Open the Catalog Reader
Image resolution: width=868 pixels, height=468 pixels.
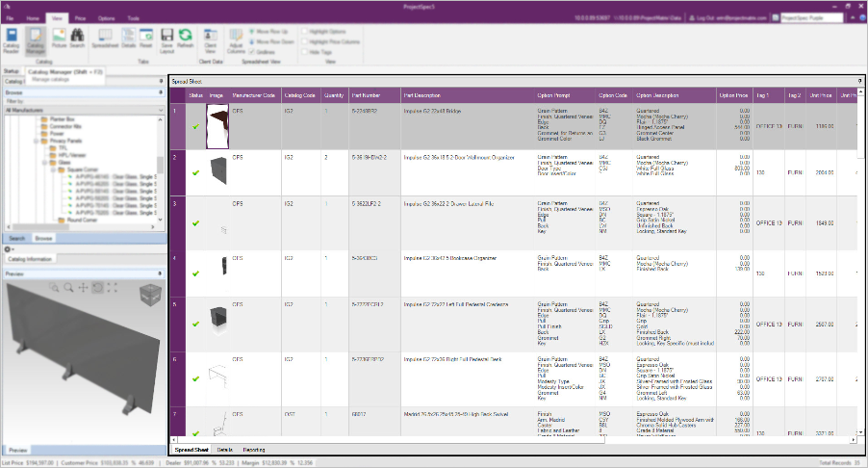pos(12,41)
